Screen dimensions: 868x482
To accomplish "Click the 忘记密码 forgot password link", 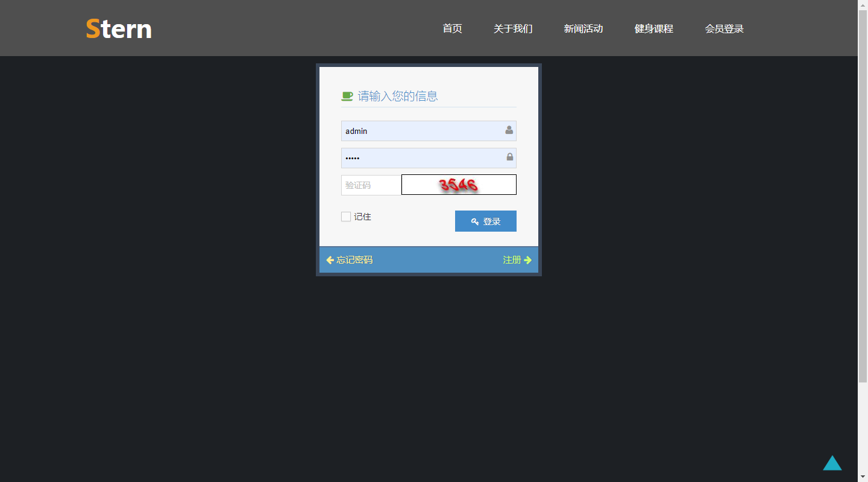I will 355,259.
